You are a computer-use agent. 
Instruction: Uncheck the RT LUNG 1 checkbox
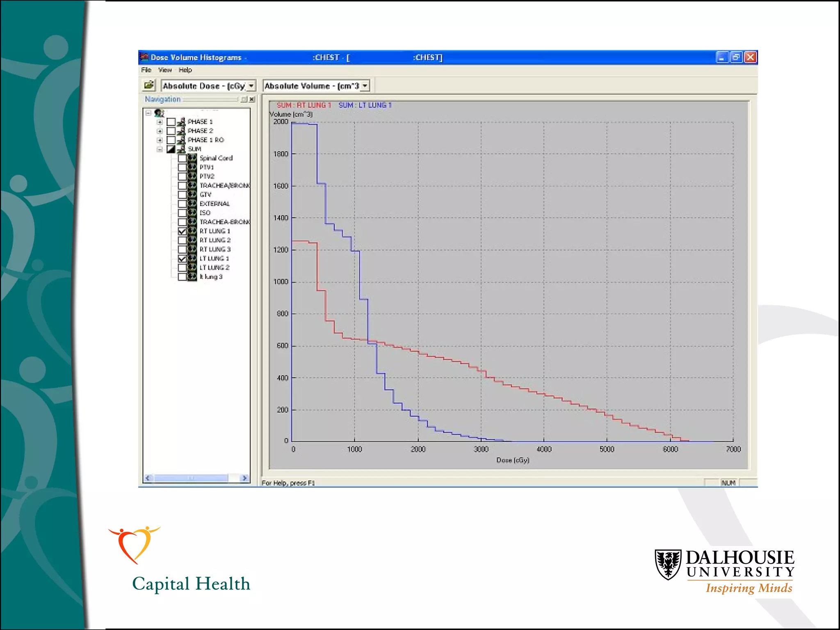(182, 231)
